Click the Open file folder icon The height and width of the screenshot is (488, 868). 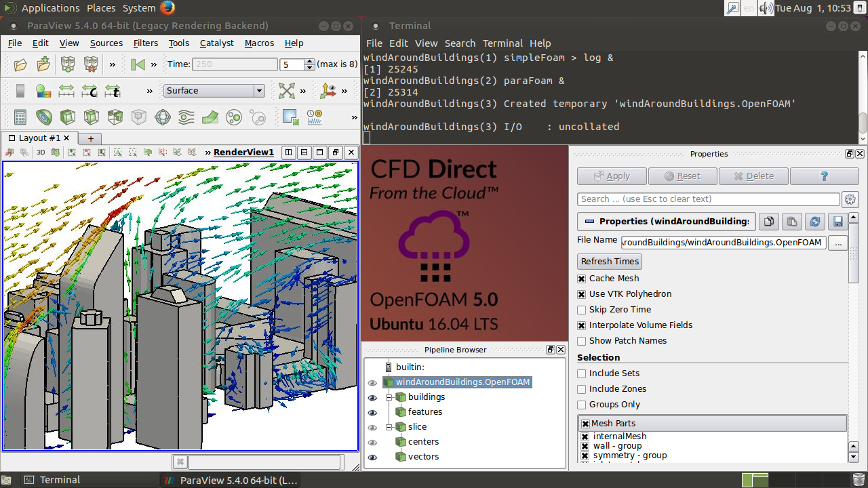[20, 64]
